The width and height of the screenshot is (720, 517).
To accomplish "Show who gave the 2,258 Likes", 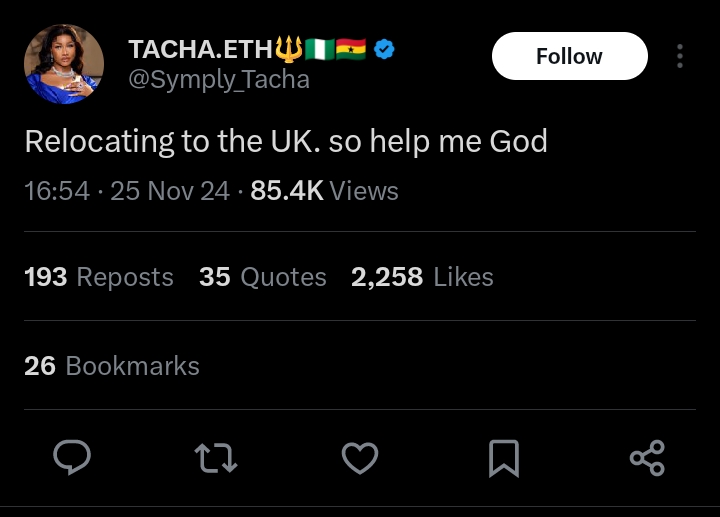I will coord(422,277).
